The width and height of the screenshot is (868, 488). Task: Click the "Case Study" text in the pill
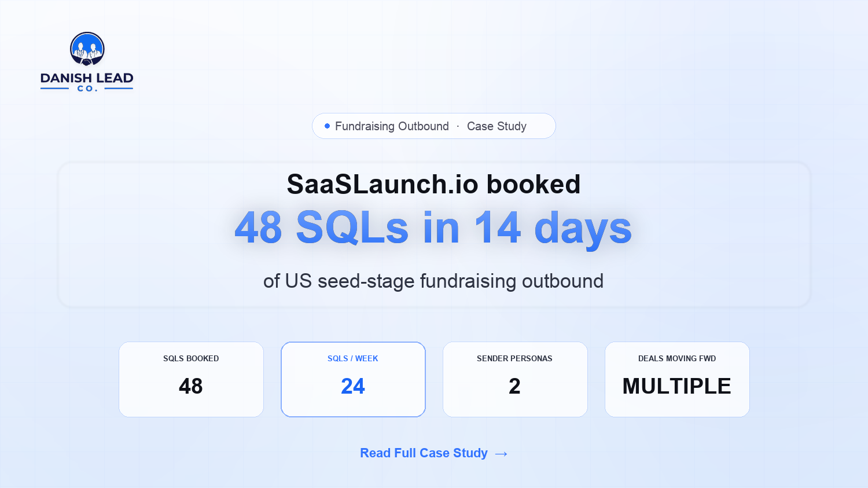coord(496,126)
